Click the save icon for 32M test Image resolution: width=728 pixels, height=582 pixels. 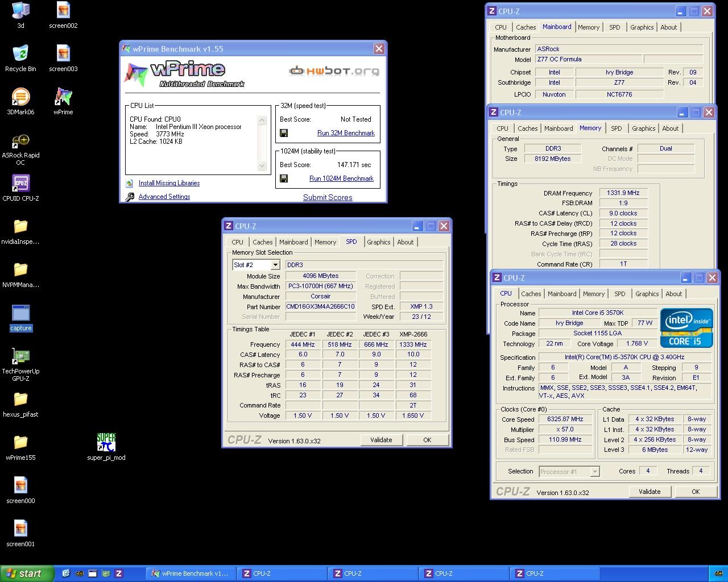(284, 133)
